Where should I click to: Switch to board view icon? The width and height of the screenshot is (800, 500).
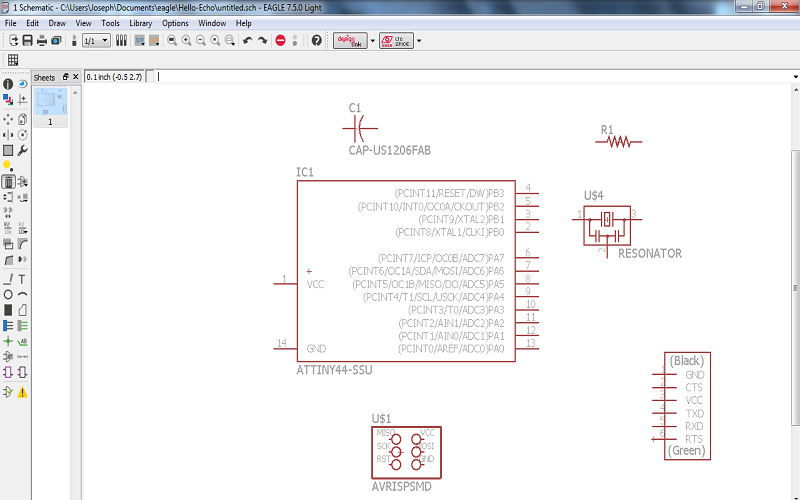point(74,40)
